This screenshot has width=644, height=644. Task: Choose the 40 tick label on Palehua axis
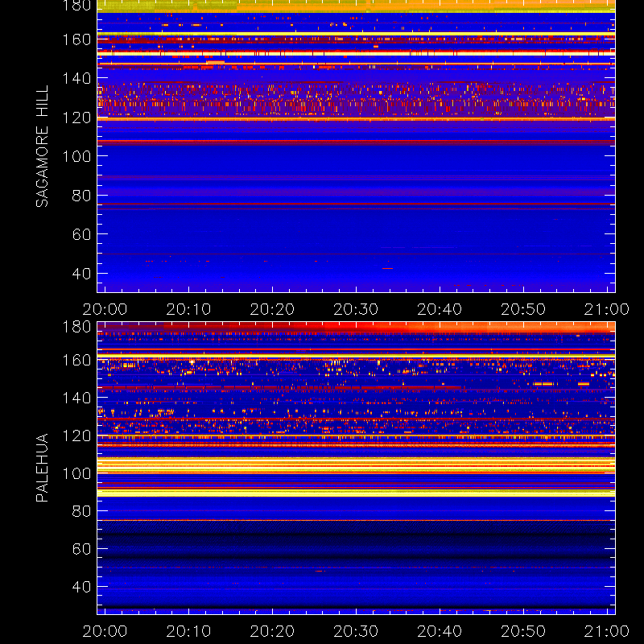(x=81, y=587)
